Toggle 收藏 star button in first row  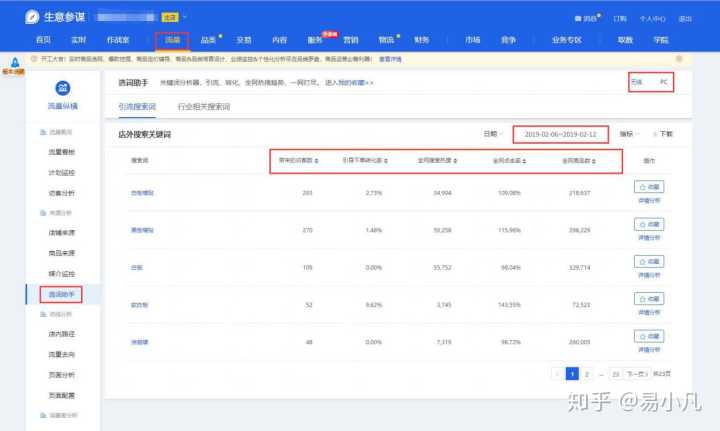(x=649, y=186)
